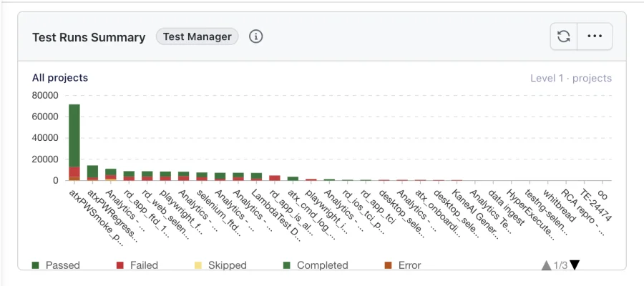The width and height of the screenshot is (644, 286).
Task: Go to previous legend page with up arrow
Action: click(546, 265)
